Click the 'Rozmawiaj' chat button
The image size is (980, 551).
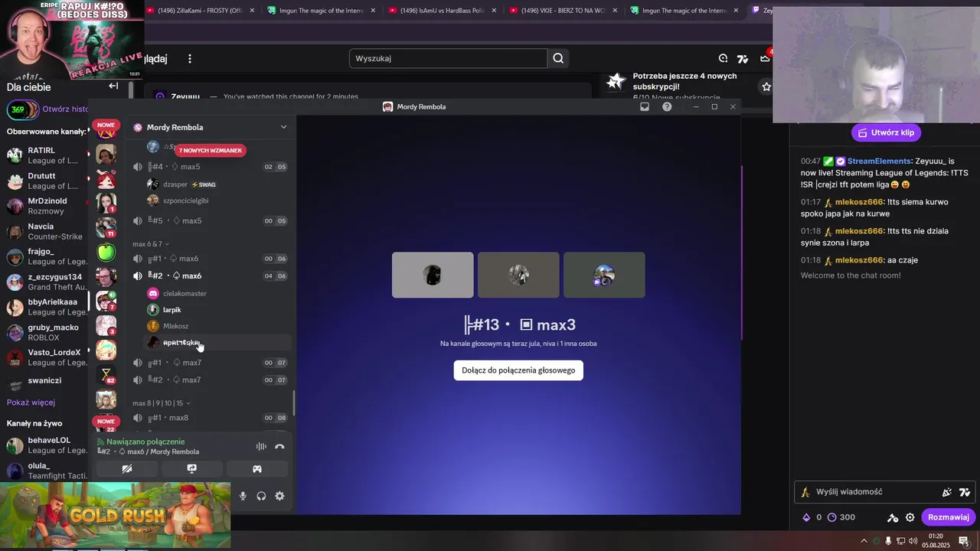pyautogui.click(x=949, y=517)
